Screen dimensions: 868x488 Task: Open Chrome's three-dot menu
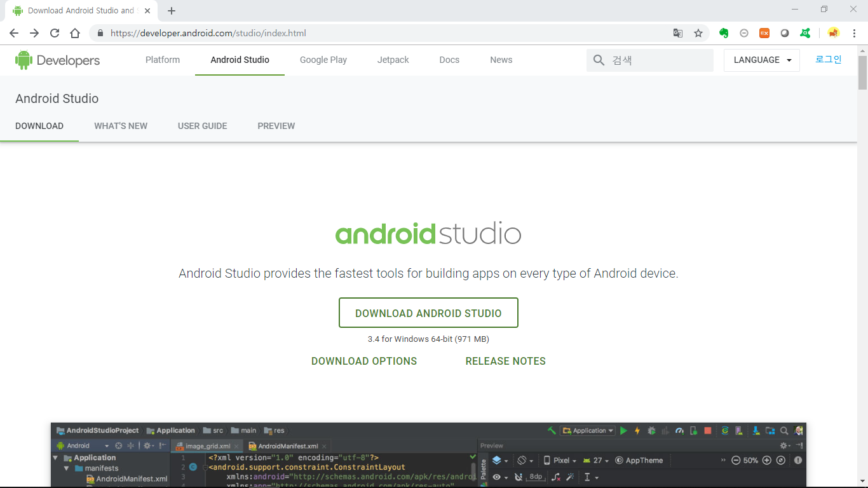854,33
